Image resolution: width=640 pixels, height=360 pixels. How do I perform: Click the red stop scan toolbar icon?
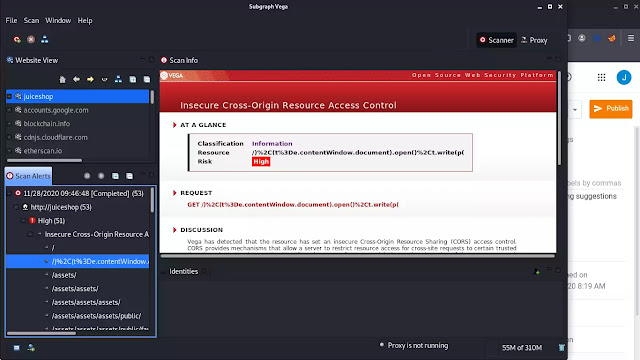coord(31,40)
